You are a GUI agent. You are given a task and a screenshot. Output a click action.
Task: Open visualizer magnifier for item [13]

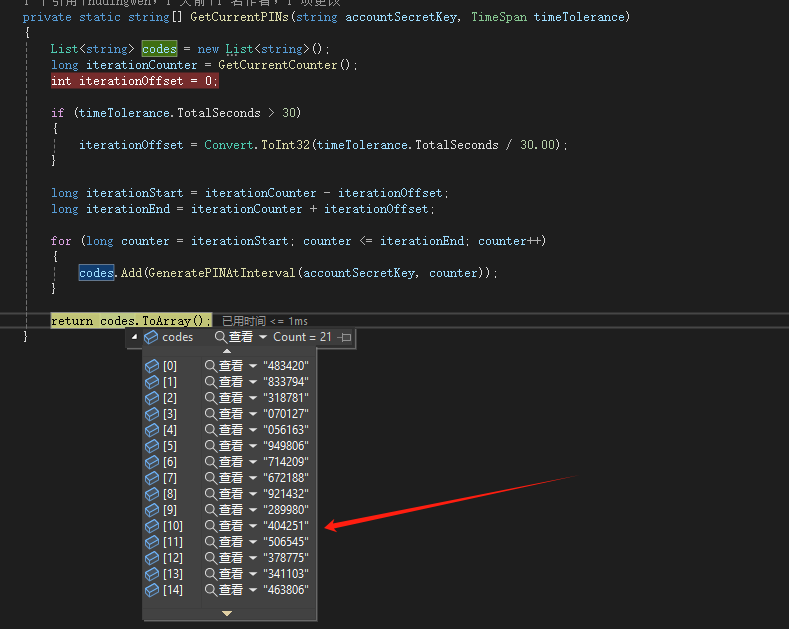point(210,574)
